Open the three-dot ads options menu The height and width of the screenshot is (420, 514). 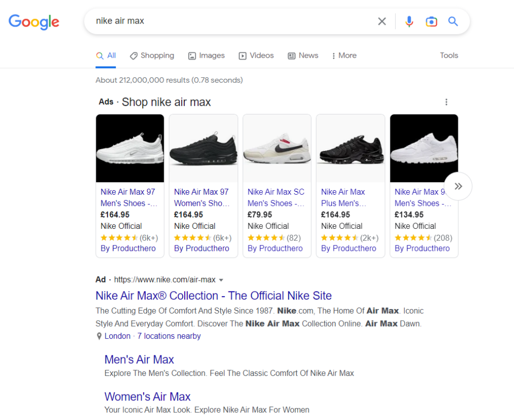point(446,102)
